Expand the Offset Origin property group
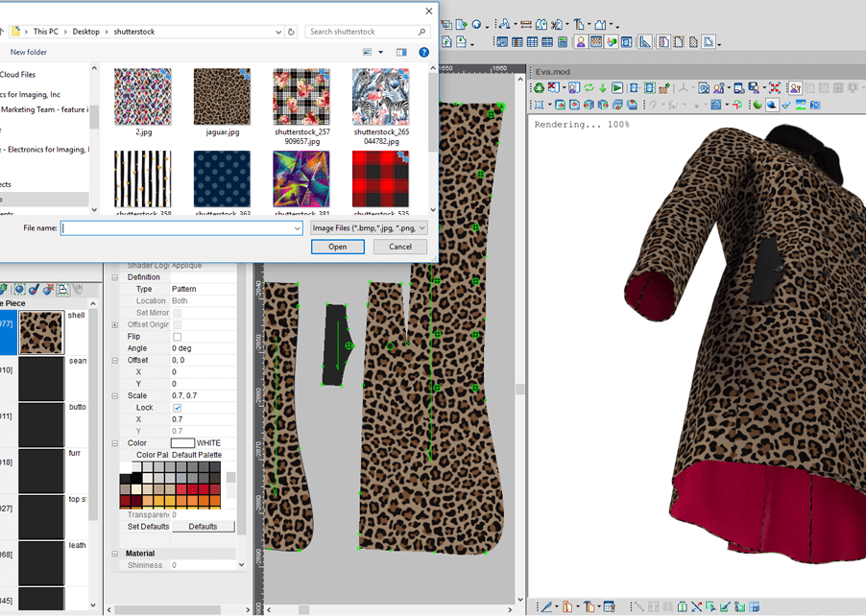The image size is (866, 616). (114, 324)
